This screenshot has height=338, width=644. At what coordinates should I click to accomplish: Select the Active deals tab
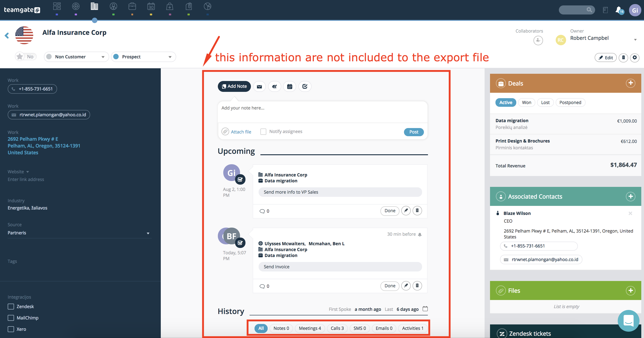pos(505,102)
